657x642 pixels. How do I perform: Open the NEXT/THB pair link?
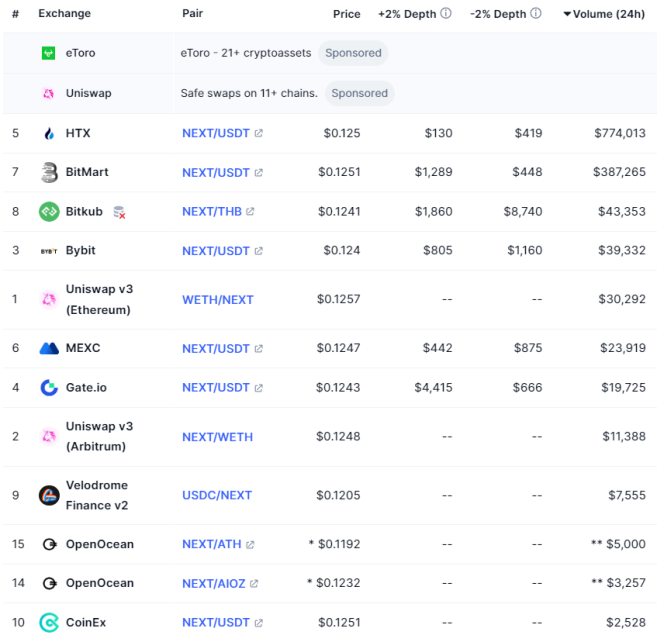[x=212, y=212]
